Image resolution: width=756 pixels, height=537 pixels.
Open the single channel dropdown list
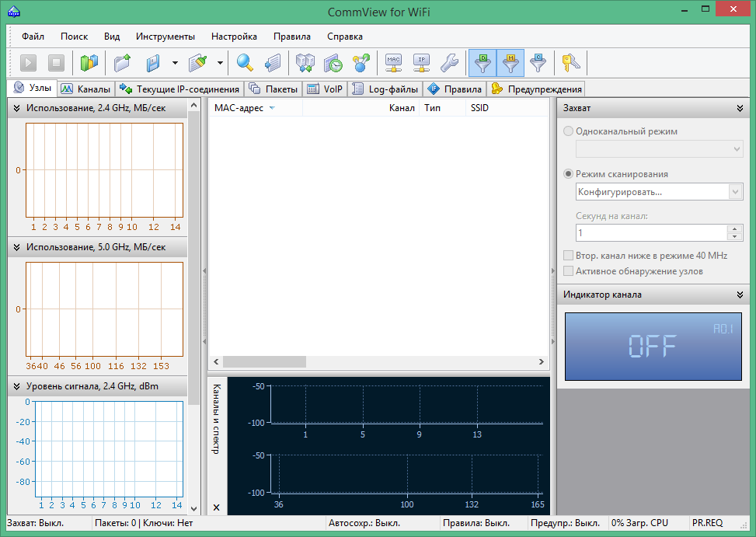pyautogui.click(x=659, y=149)
